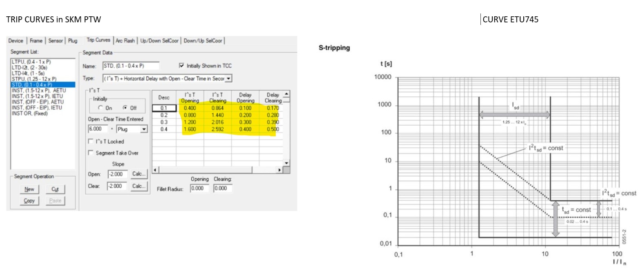Screen dimensions: 644x275
Task: Select Desc cell 0.2 in table
Action: pyautogui.click(x=164, y=115)
